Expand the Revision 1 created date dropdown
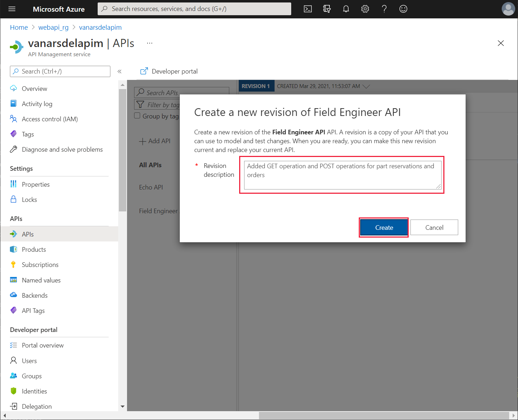Viewport: 518px width, 420px height. click(x=367, y=86)
